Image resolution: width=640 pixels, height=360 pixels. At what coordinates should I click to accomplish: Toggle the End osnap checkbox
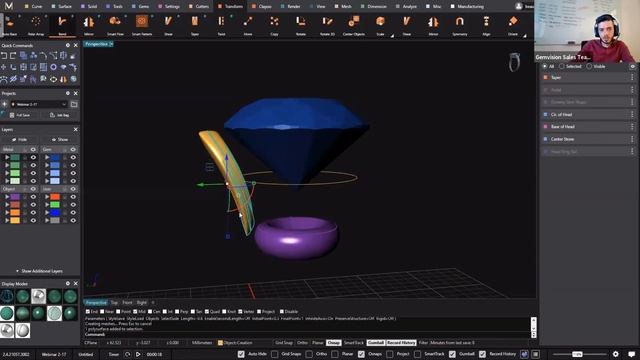coord(88,311)
